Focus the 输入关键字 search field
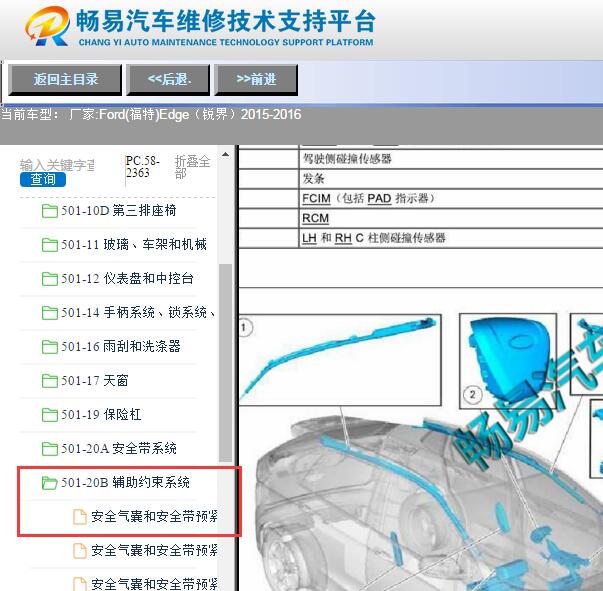Screen dimensions: 603x591 point(58,165)
